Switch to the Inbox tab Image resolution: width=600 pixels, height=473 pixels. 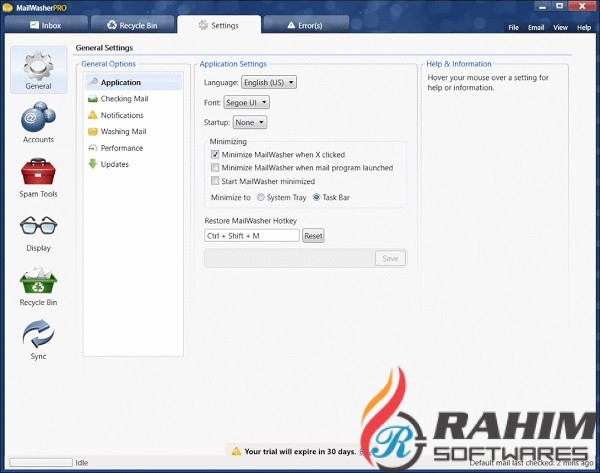(46, 25)
